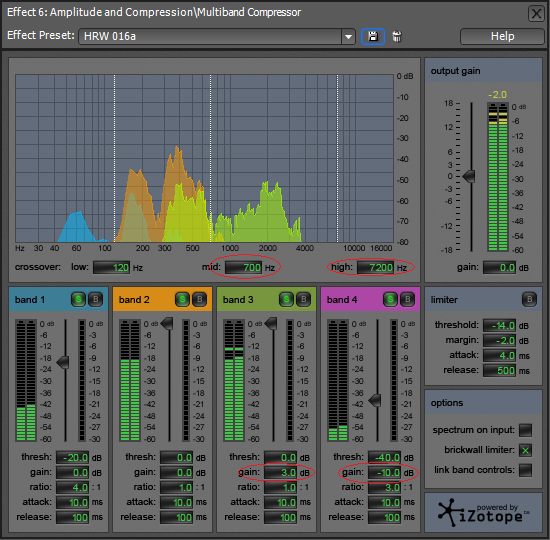Toggle the brickwall limiter checkbox
The width and height of the screenshot is (550, 540).
525,450
